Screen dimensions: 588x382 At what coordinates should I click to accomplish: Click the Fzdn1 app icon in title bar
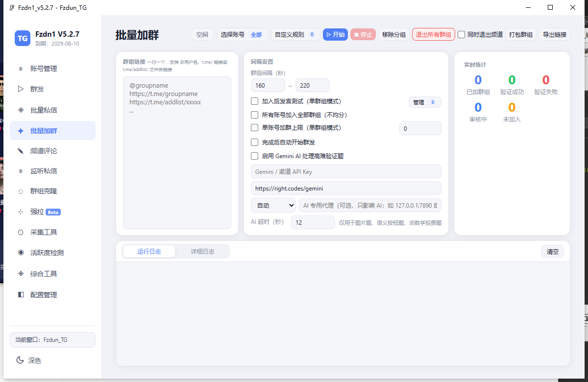click(12, 8)
